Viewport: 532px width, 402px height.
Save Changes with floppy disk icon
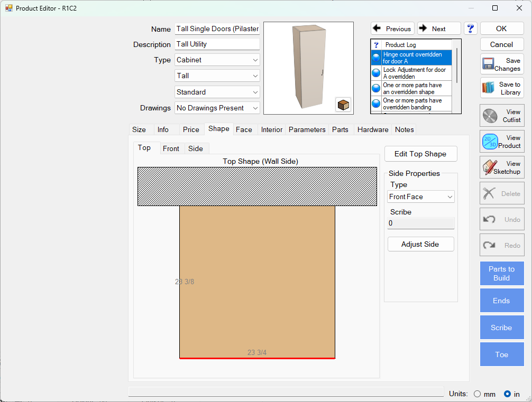point(502,64)
